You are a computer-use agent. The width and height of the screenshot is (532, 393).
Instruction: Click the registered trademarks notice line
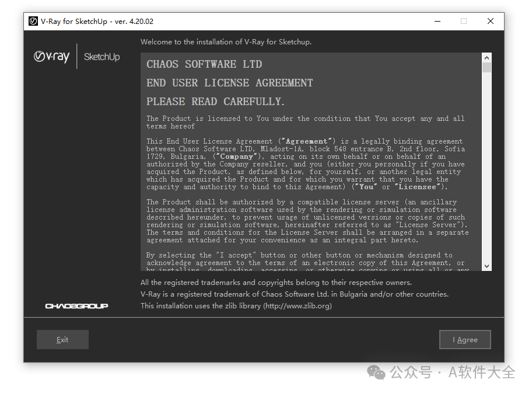coord(276,282)
